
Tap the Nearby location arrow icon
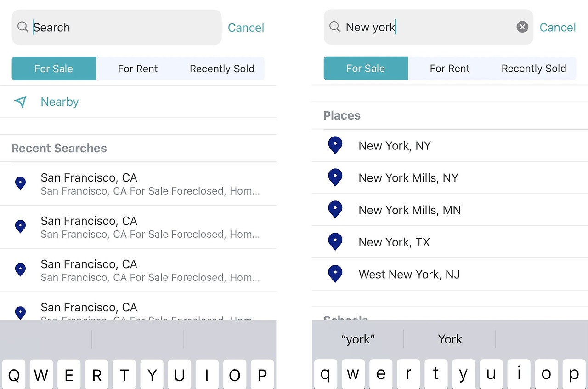coord(21,102)
